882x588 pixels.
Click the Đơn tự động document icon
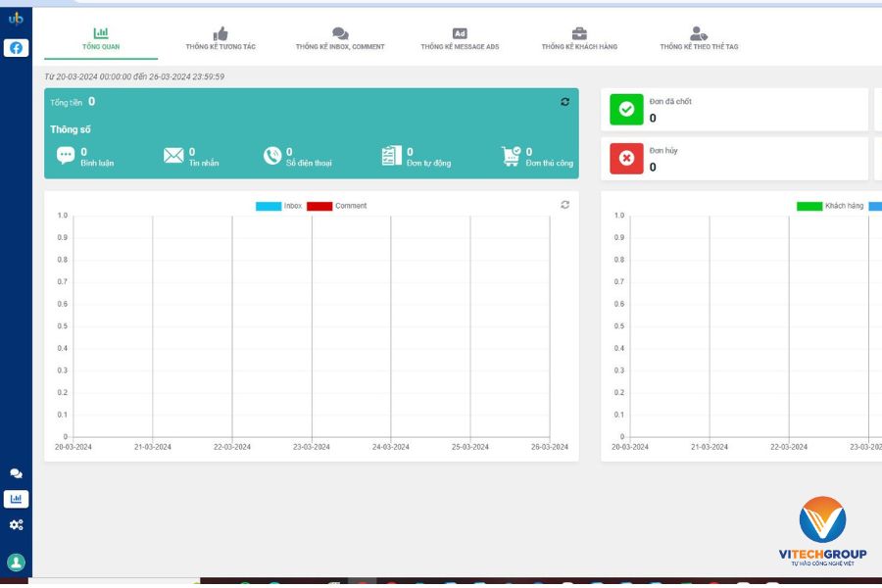[391, 155]
